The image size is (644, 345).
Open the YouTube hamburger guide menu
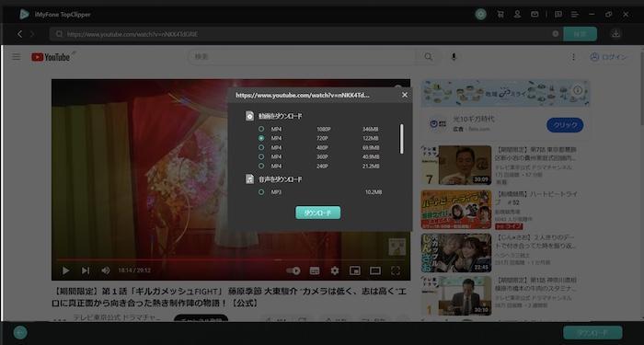tap(17, 57)
